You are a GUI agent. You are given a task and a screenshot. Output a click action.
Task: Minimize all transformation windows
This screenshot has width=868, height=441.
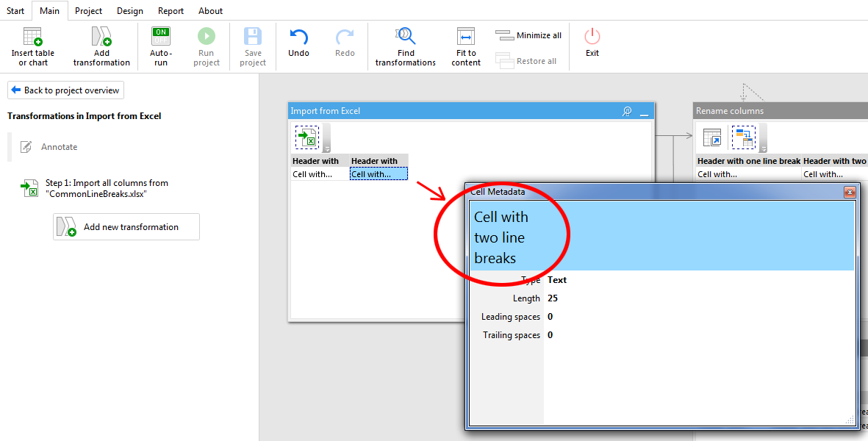pos(528,35)
